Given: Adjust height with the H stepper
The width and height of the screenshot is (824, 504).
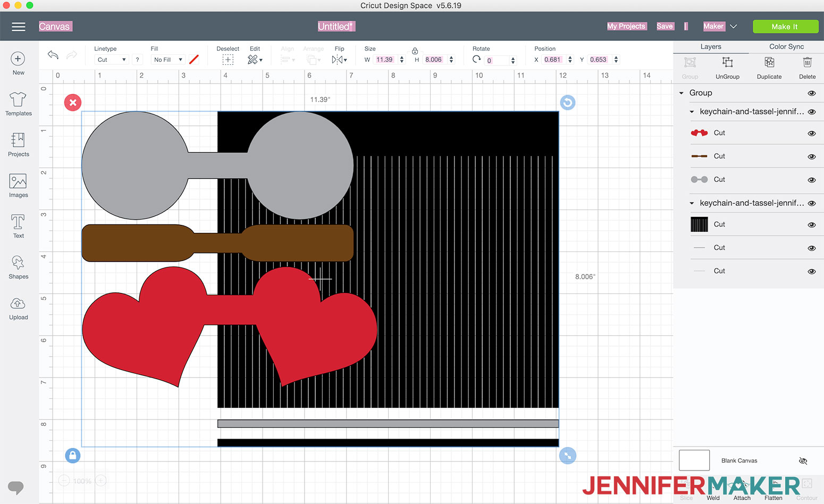Looking at the screenshot, I should click(x=451, y=60).
